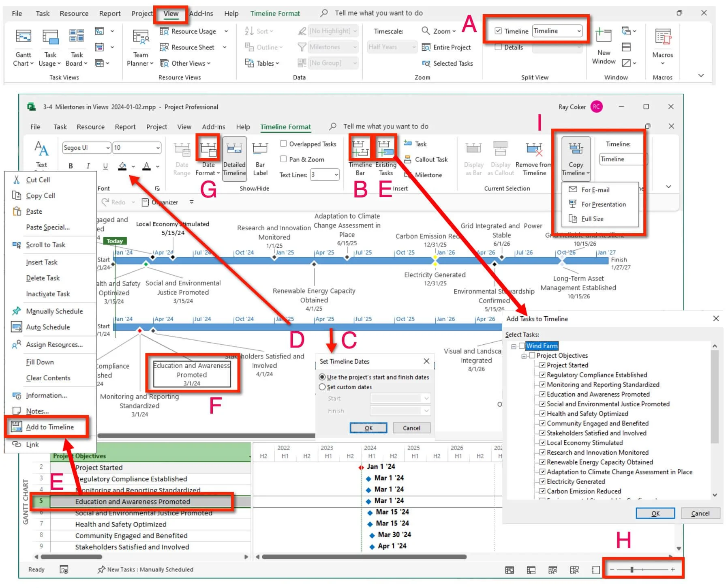Select Education and Awareness Promoted task row
Viewport: 728px width, 588px height.
pyautogui.click(x=150, y=502)
